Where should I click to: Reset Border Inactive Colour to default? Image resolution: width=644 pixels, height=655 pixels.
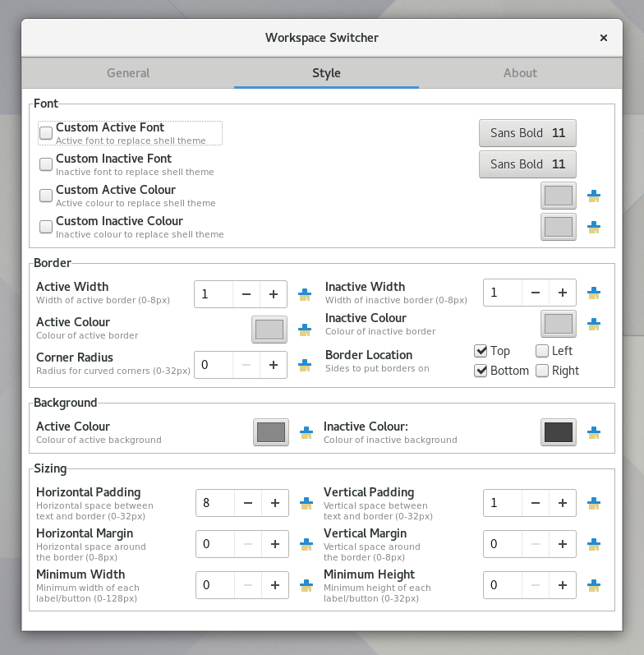click(593, 324)
